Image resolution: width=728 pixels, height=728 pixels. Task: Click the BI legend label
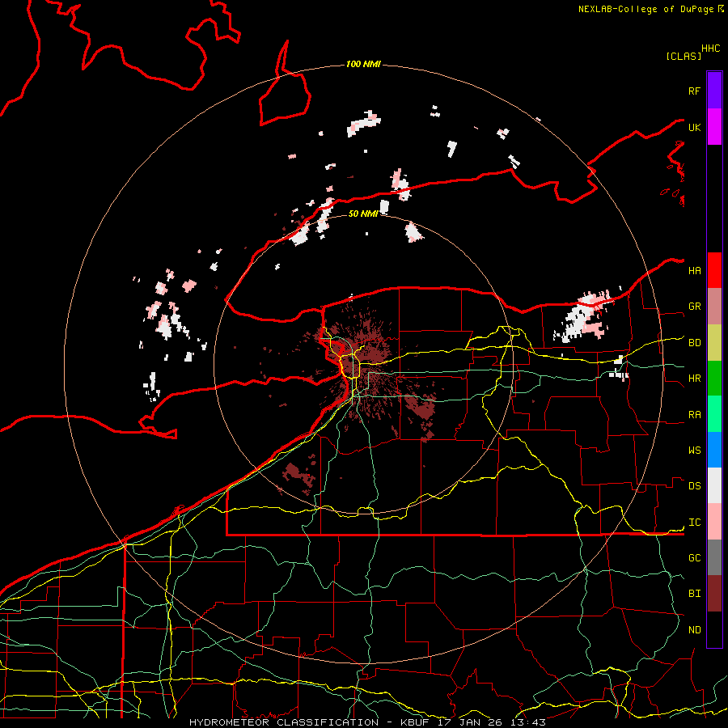[694, 594]
